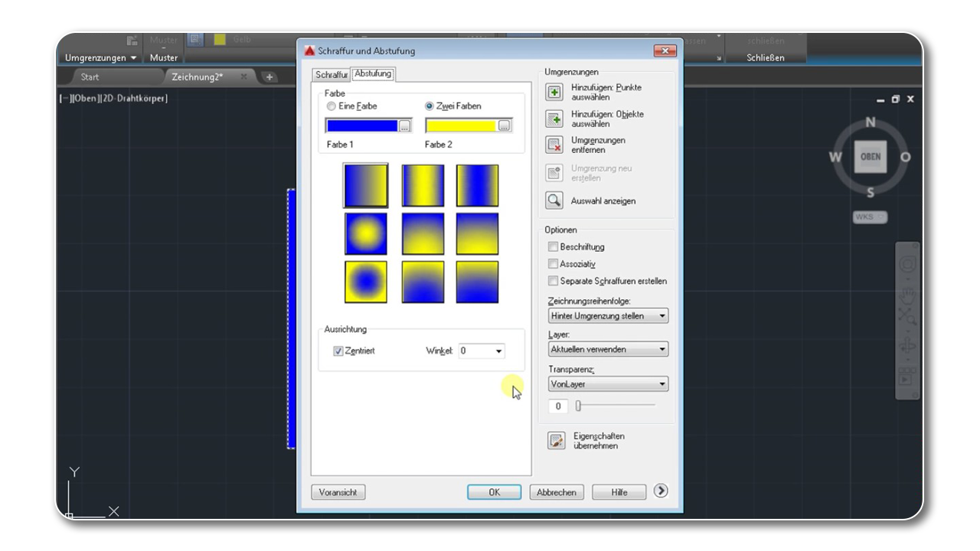The image size is (980, 551).
Task: Expand the 'Zeichnungsreihenfolge' dropdown
Action: 662,316
